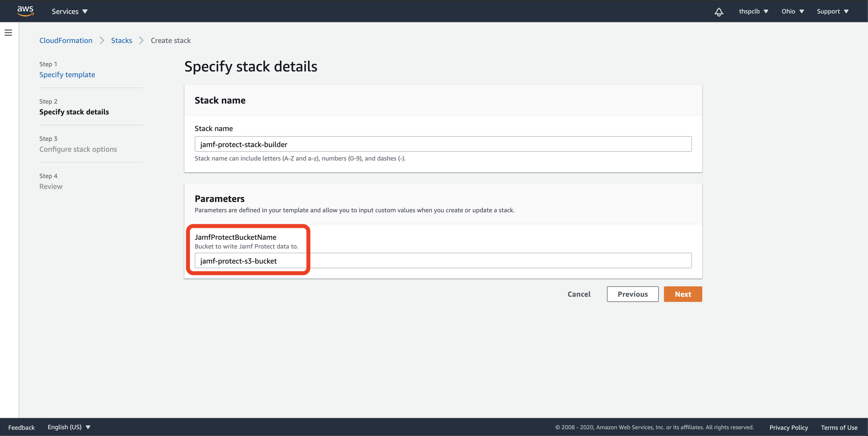Click the AWS copyright notice text
The height and width of the screenshot is (436, 868).
click(654, 427)
